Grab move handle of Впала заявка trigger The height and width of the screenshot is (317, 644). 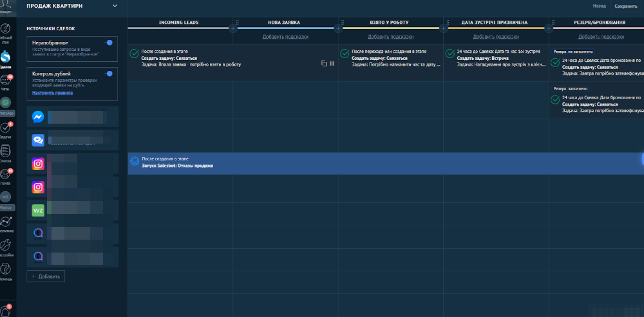332,63
